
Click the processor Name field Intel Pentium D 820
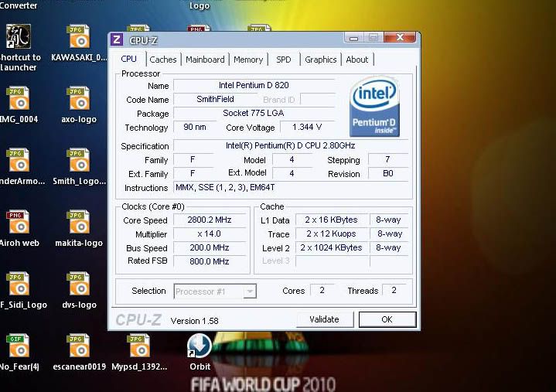tap(254, 85)
